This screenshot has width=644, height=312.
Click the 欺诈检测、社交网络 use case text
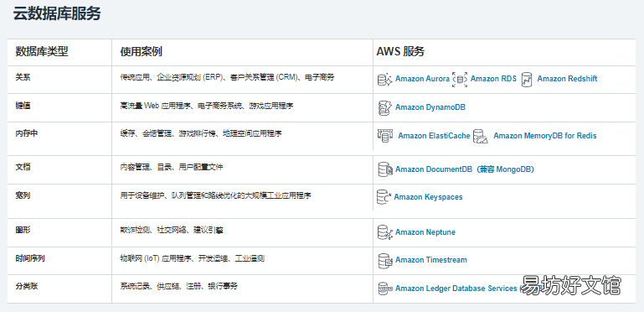(172, 230)
